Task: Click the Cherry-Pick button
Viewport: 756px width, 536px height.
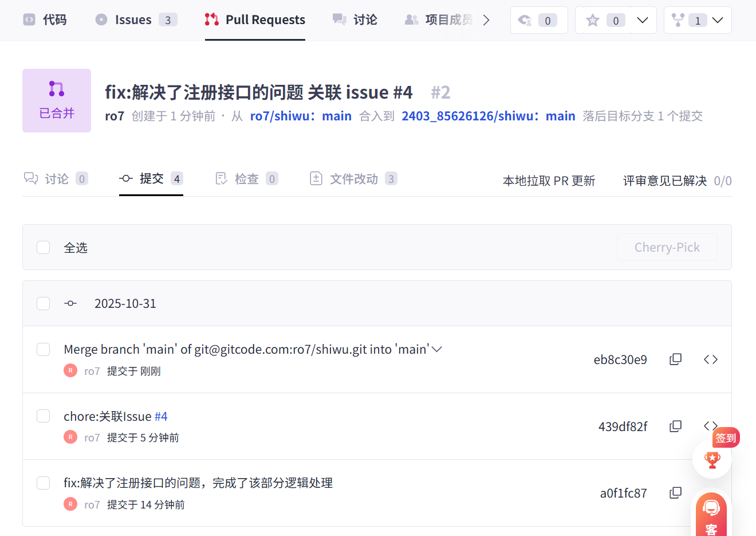Action: (667, 247)
